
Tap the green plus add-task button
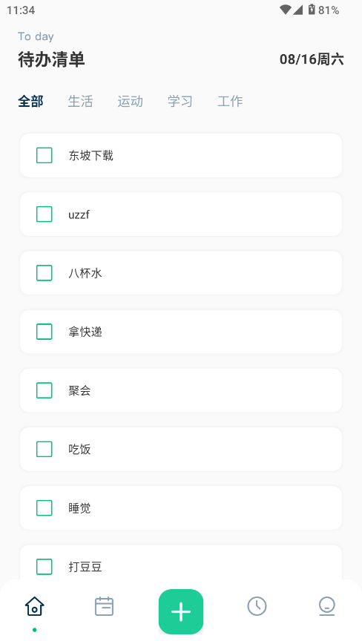(181, 611)
